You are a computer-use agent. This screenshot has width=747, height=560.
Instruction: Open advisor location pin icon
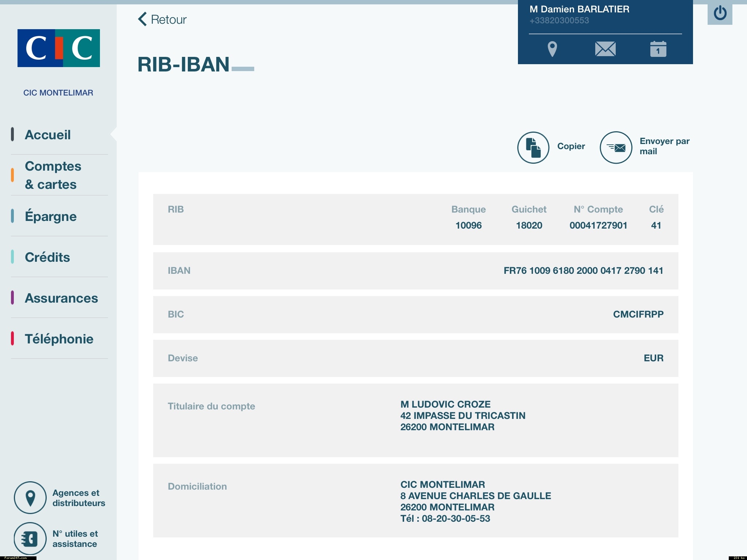click(552, 49)
